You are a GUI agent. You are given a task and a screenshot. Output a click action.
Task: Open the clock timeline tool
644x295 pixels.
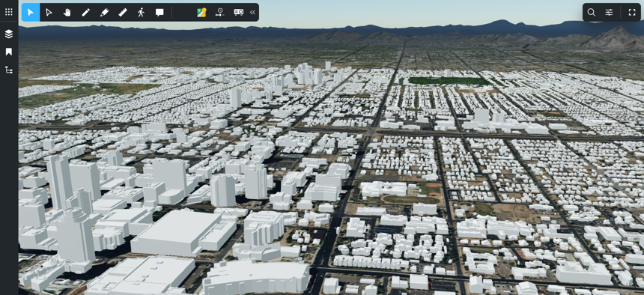tap(220, 12)
